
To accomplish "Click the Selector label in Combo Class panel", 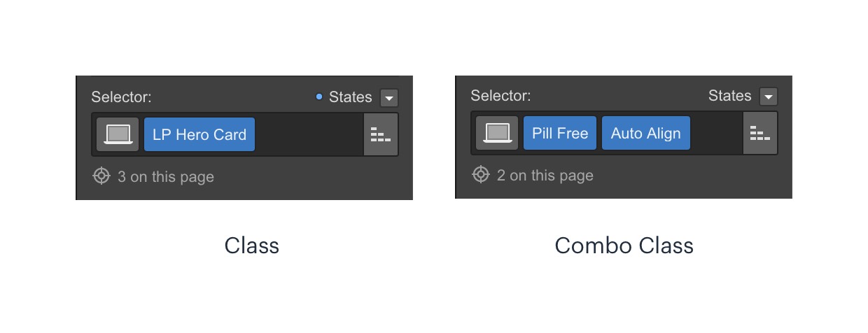I will tap(500, 96).
